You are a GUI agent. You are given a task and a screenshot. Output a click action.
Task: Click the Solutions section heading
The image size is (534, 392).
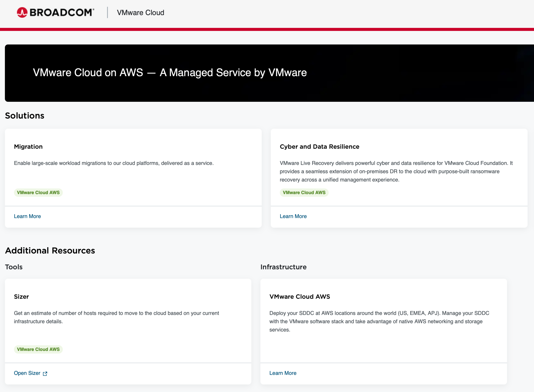coord(25,116)
